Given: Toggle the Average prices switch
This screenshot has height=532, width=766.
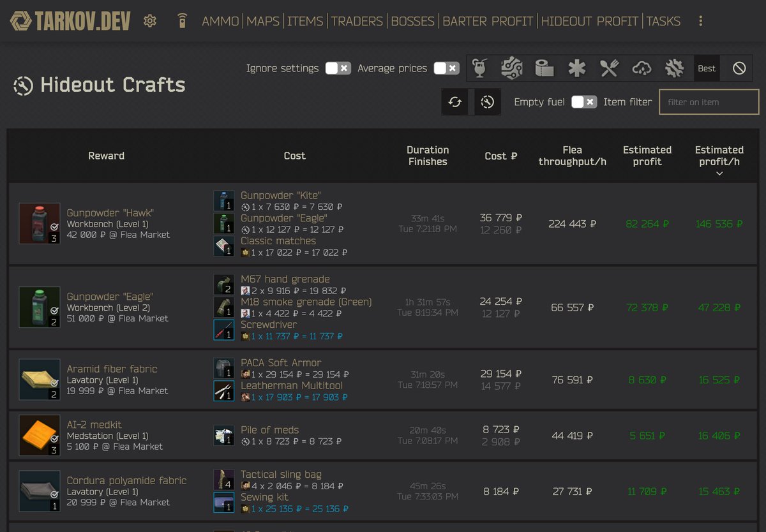Looking at the screenshot, I should 446,68.
